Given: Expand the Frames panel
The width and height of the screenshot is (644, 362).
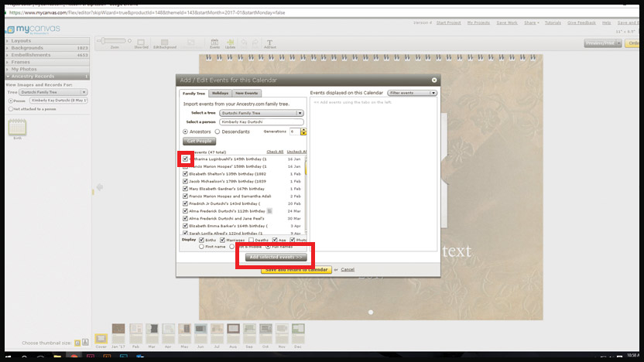Looking at the screenshot, I should tap(47, 62).
